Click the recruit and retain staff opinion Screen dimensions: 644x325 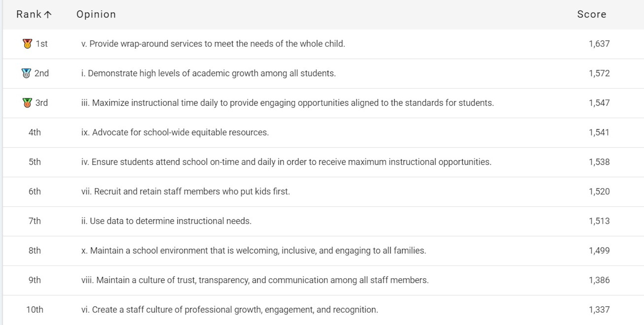tap(186, 192)
